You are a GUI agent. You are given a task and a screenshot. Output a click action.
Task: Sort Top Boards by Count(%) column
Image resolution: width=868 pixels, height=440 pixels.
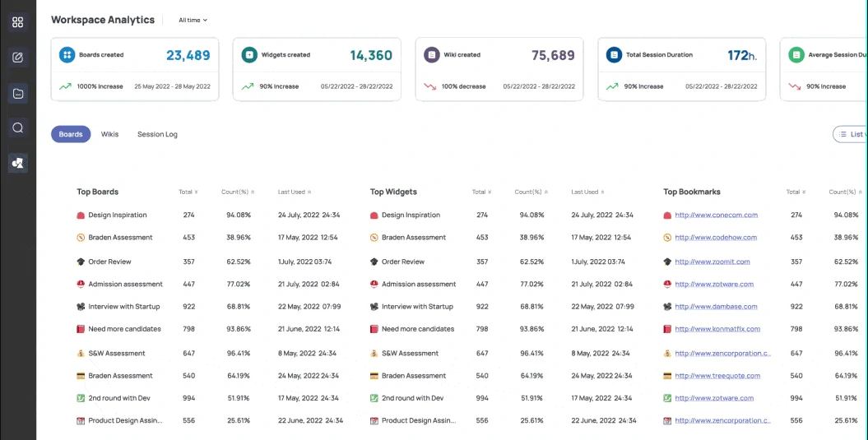(x=238, y=192)
